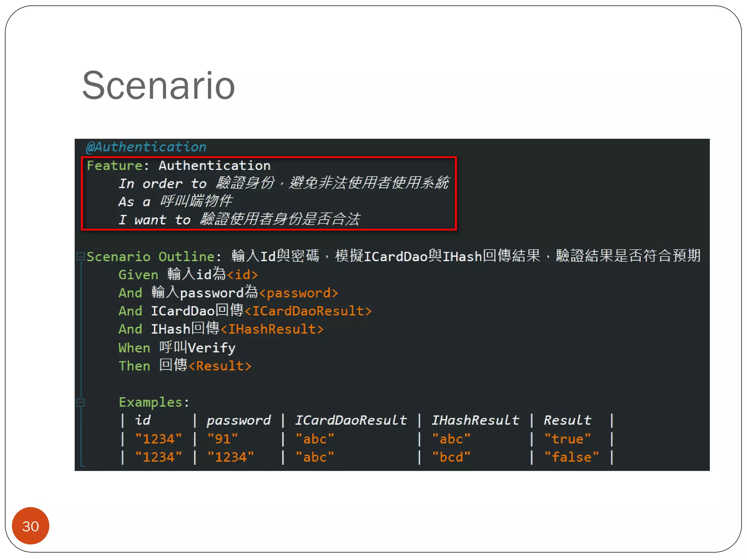Click the <password> placeholder
The width and height of the screenshot is (747, 560).
tap(299, 293)
